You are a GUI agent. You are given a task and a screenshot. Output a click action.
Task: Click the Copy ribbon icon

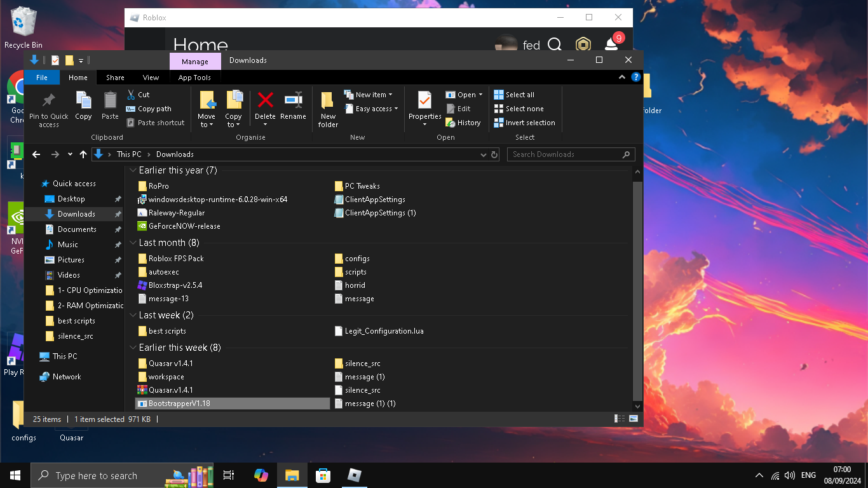(x=83, y=100)
